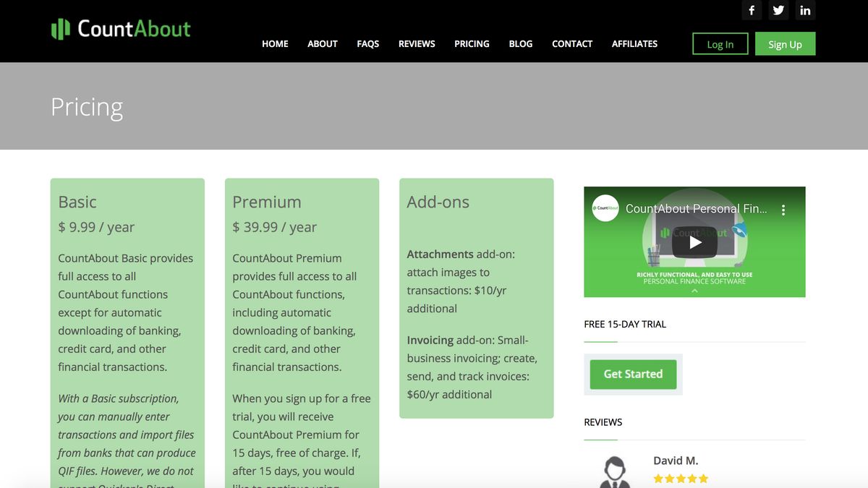Click the five-star rating under David M.

pos(681,478)
